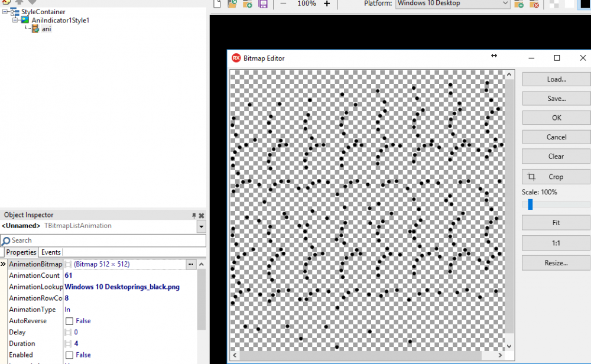Click the purple save floppy disk icon
Image resolution: width=591 pixels, height=364 pixels.
[263, 4]
